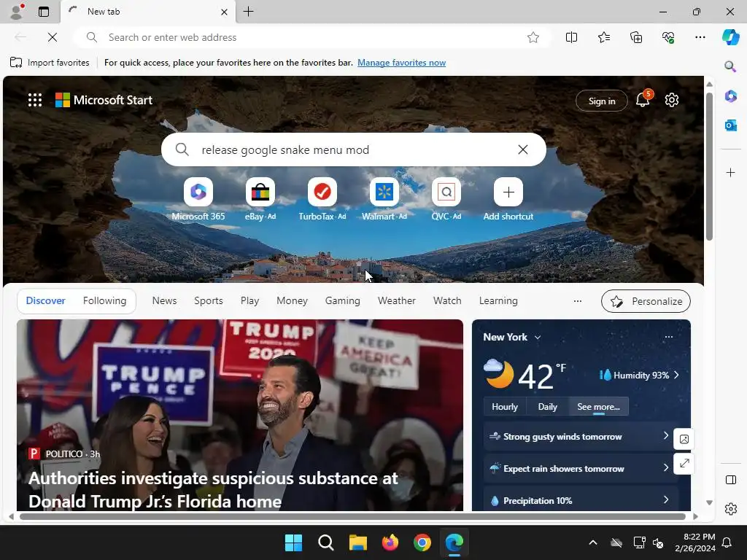Open the Microsoft Start app launcher grid
The image size is (747, 560).
[35, 100]
